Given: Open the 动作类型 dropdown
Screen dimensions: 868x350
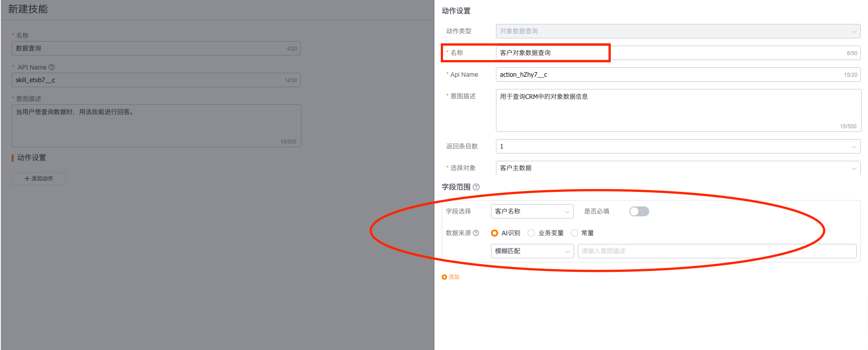Looking at the screenshot, I should pos(678,31).
